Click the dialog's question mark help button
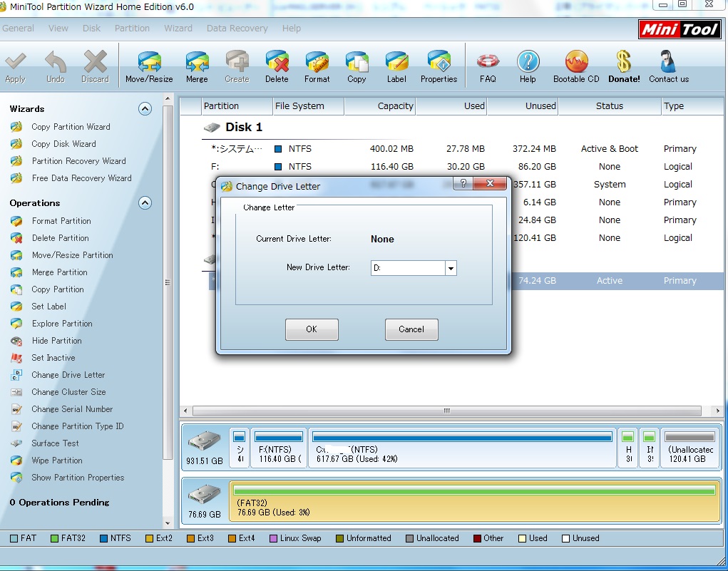The width and height of the screenshot is (728, 571). pos(463,183)
